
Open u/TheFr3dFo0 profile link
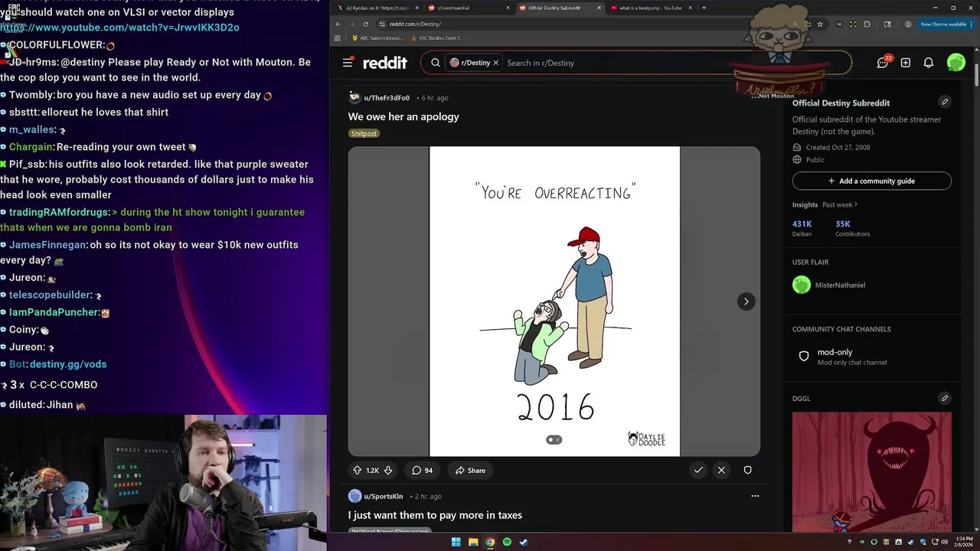[x=387, y=98]
